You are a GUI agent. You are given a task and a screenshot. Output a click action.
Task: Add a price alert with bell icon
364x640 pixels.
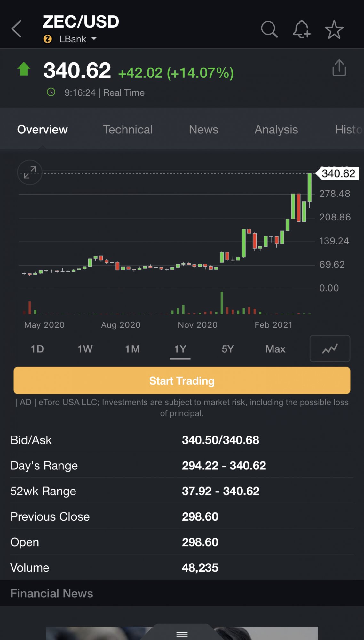tap(301, 30)
